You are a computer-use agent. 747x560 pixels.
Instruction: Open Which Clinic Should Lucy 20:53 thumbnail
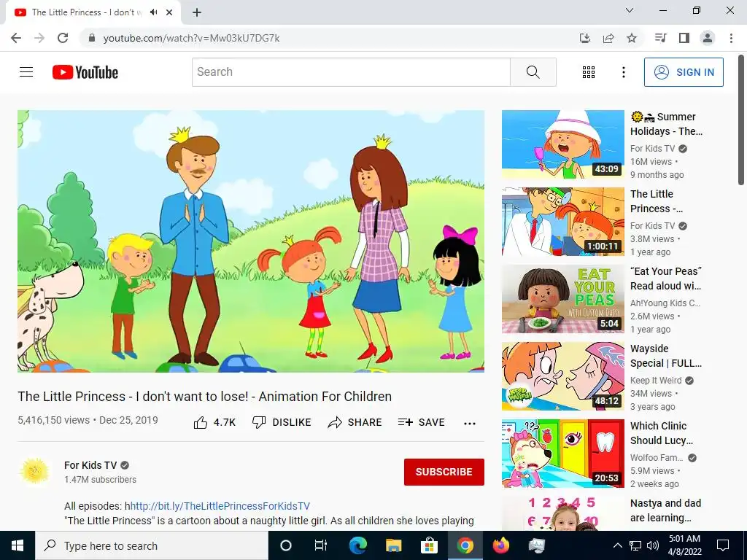[563, 454]
